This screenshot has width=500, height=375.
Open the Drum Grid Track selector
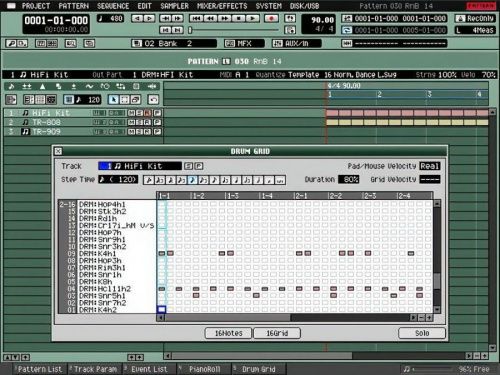(x=140, y=166)
